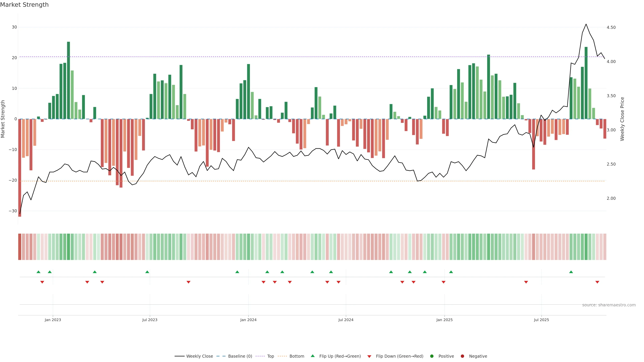Viewport: 644px width, 362px height.
Task: Click the Jan 2024 axis label
Action: [248, 320]
